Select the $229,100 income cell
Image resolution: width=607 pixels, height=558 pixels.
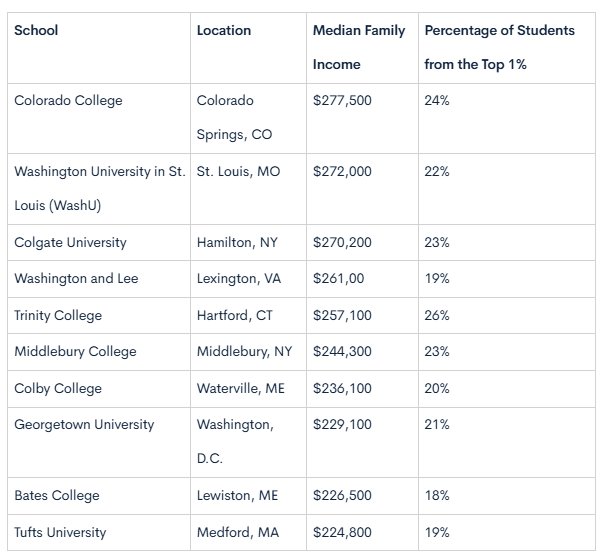tap(342, 425)
